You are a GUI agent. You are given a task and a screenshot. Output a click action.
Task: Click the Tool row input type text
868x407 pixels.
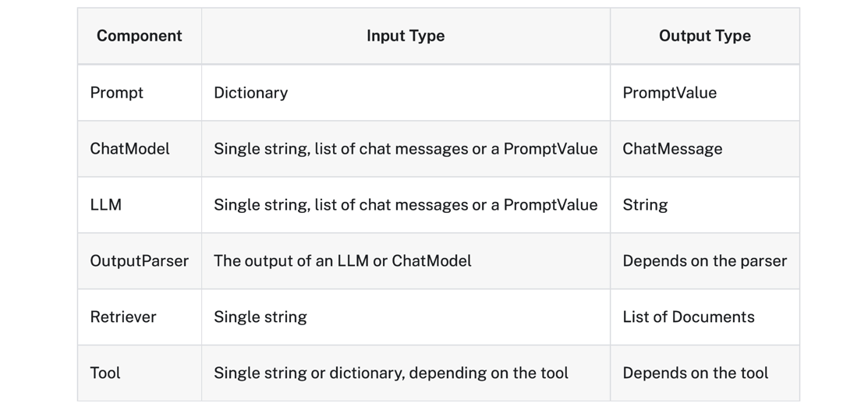391,373
